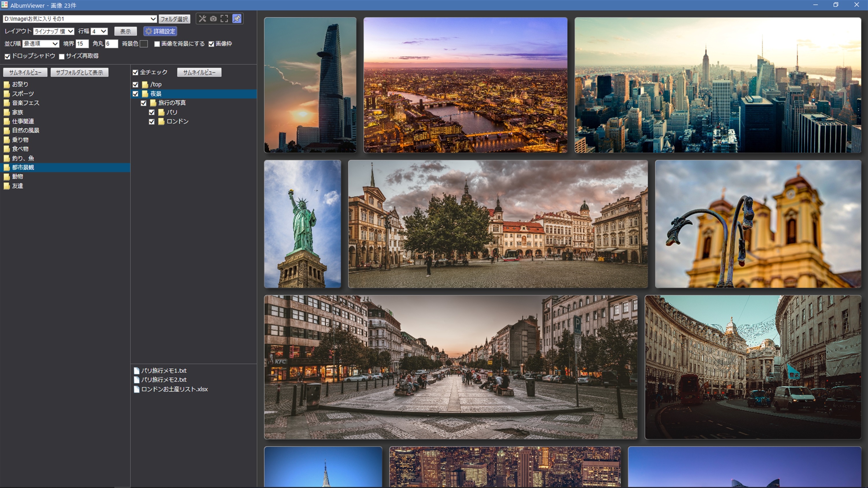The image size is (868, 488).
Task: Open the folder path dropdown
Action: click(x=153, y=19)
